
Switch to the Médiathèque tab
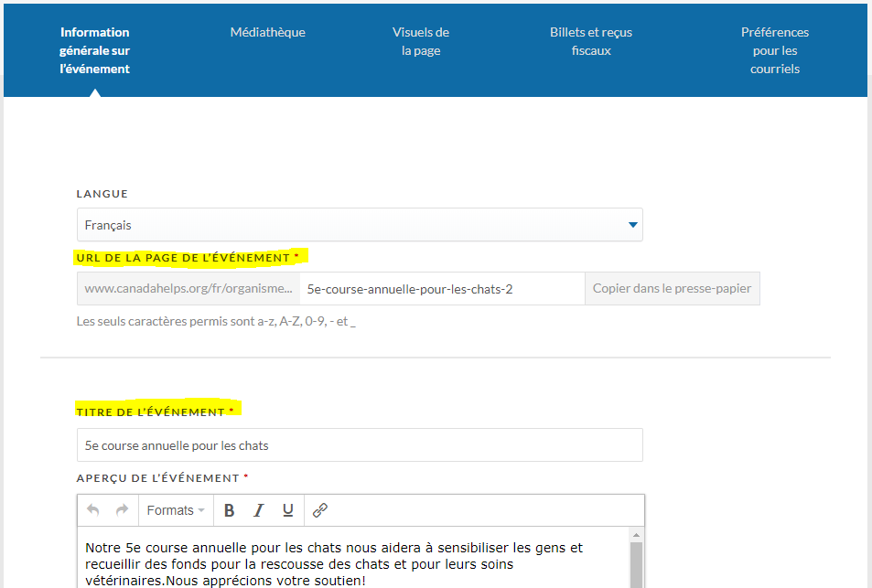268,32
